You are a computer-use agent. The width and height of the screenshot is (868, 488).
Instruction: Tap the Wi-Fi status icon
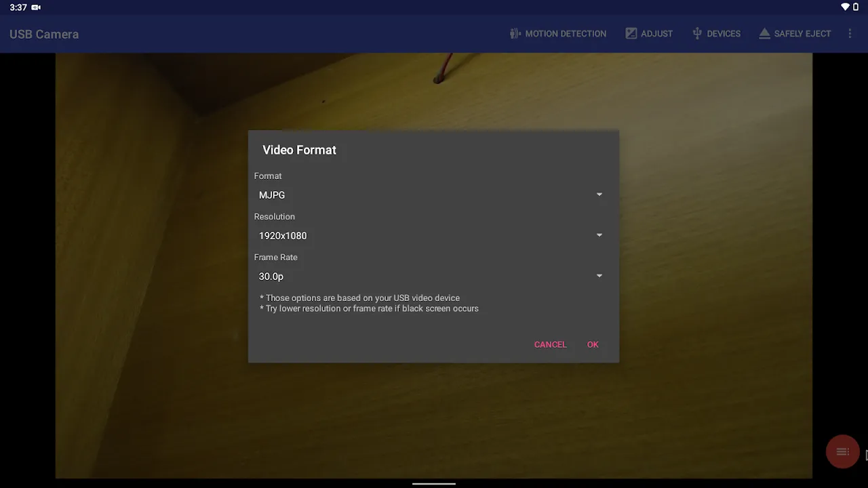coord(845,7)
